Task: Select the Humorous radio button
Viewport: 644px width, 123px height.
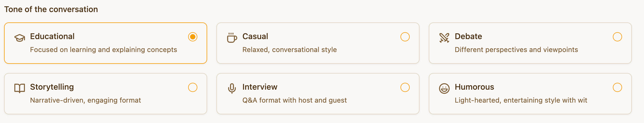Action: (617, 87)
